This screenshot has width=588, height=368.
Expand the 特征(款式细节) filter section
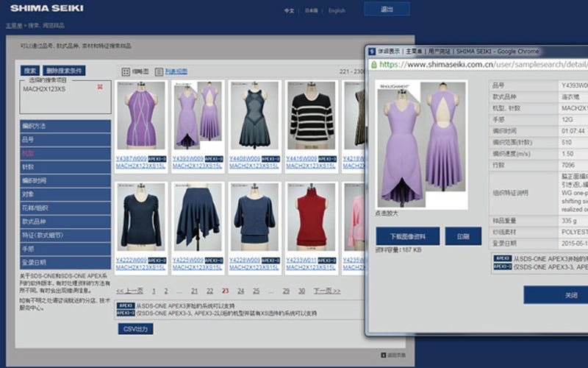[65, 235]
